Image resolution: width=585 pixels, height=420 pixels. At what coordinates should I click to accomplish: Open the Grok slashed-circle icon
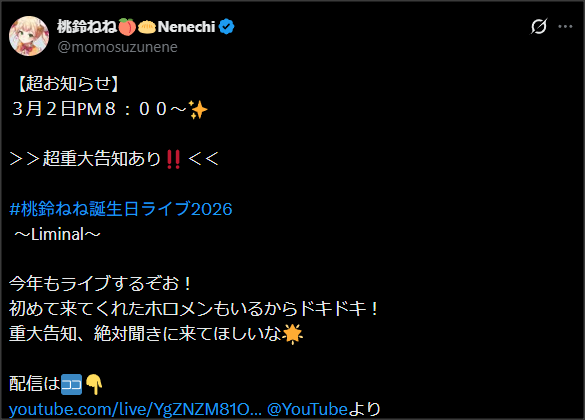click(539, 26)
